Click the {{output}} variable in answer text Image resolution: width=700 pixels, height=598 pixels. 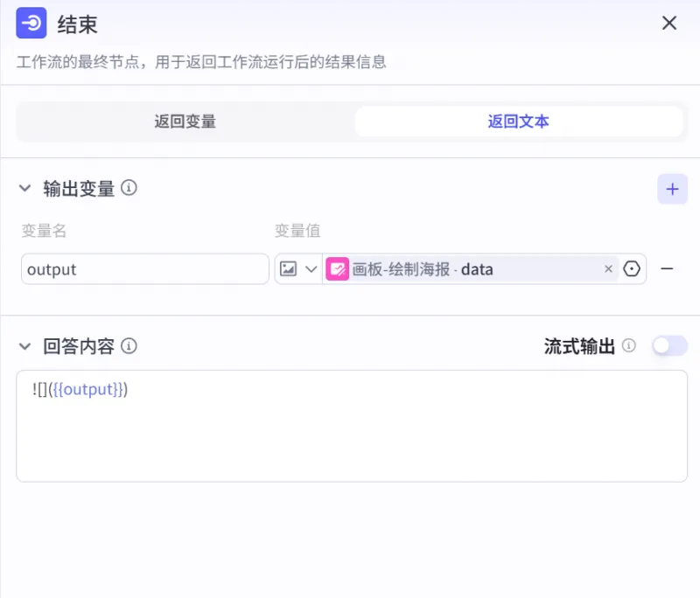click(87, 390)
